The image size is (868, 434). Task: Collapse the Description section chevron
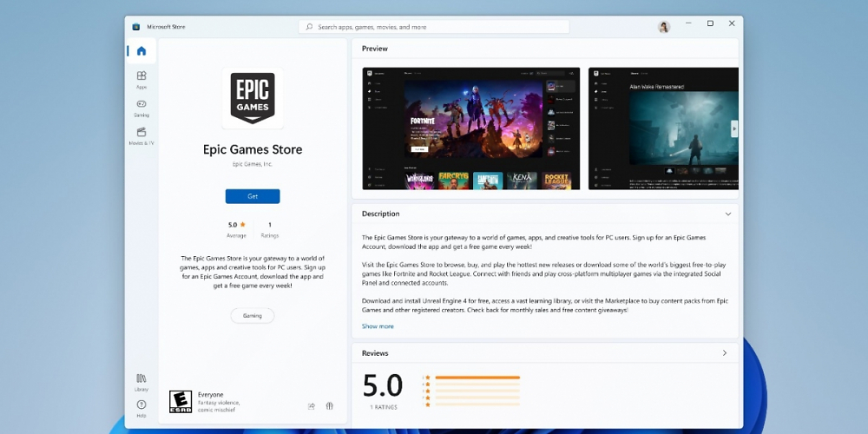[728, 214]
